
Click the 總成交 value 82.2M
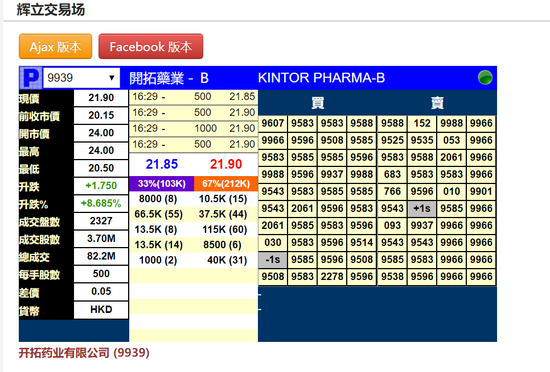point(101,256)
